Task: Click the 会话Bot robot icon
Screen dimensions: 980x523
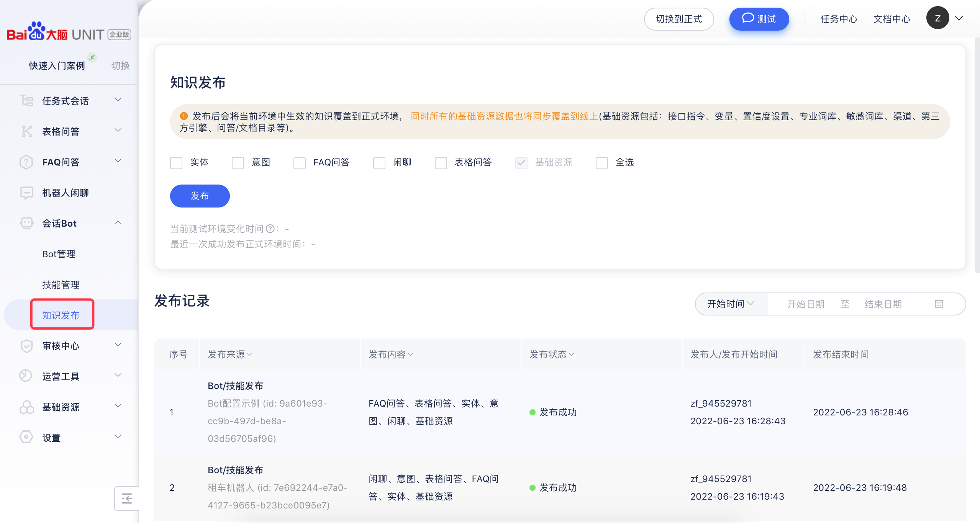Action: click(26, 223)
